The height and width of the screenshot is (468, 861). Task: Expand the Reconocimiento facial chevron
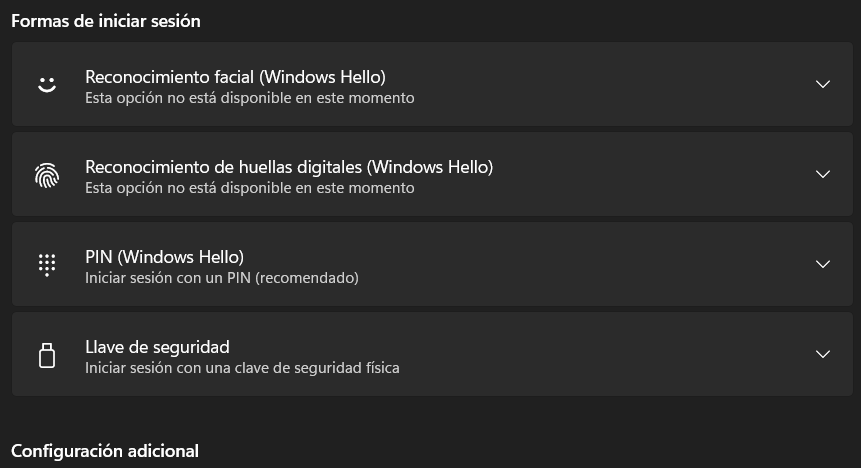click(823, 84)
